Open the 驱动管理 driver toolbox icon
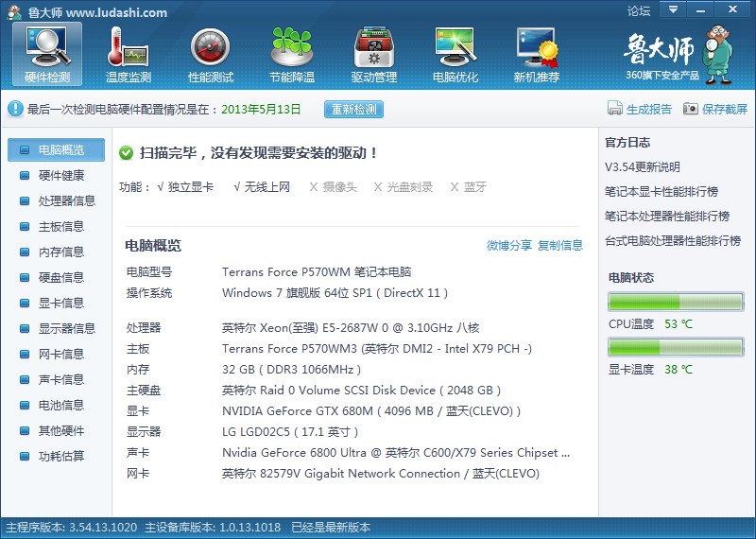 [x=374, y=55]
